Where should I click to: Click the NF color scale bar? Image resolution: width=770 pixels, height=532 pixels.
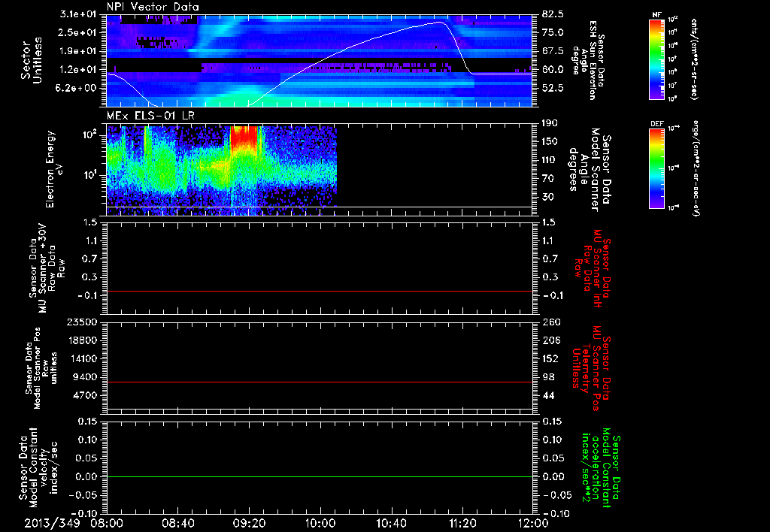tap(656, 59)
